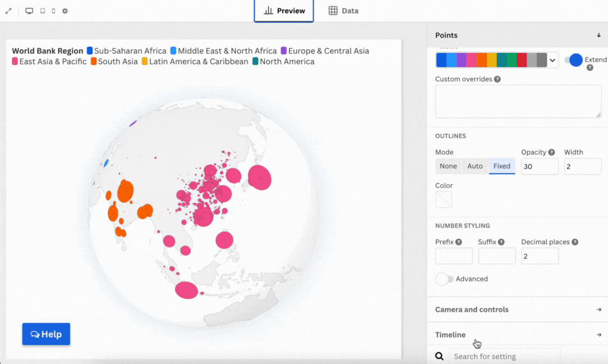
Task: Switch to tablet preview mode icon
Action: coord(42,11)
